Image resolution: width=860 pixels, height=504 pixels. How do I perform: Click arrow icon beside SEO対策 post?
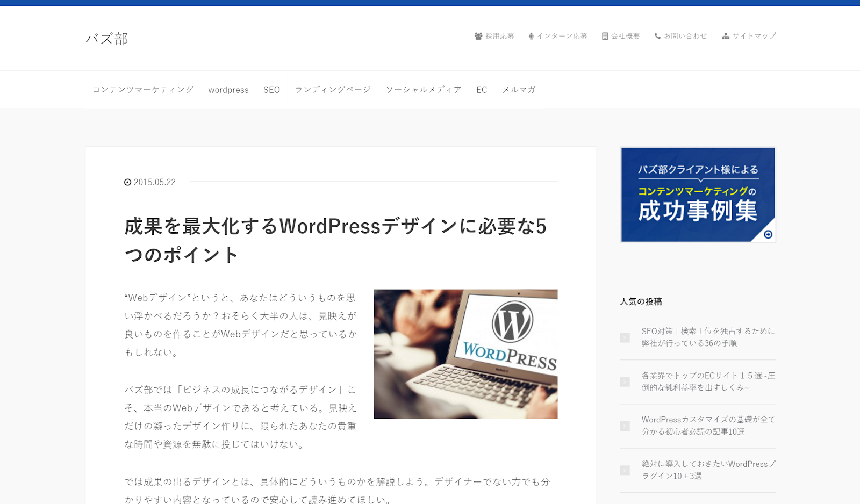click(x=625, y=337)
